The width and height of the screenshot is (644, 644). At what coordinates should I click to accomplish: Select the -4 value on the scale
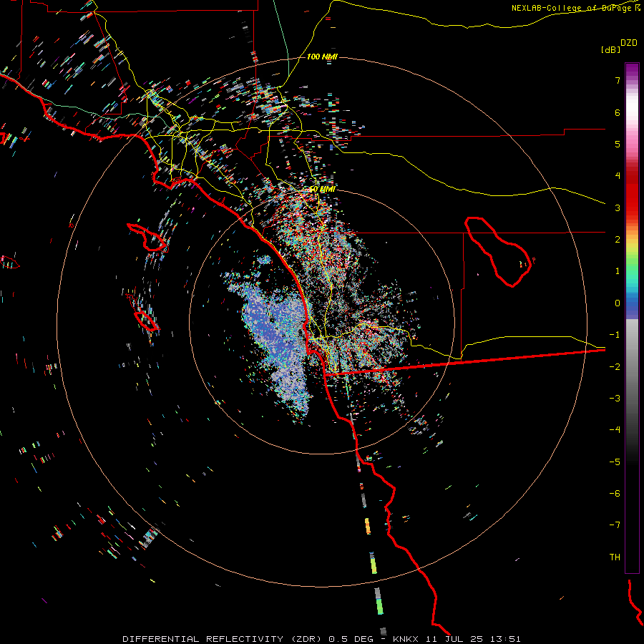tap(615, 429)
